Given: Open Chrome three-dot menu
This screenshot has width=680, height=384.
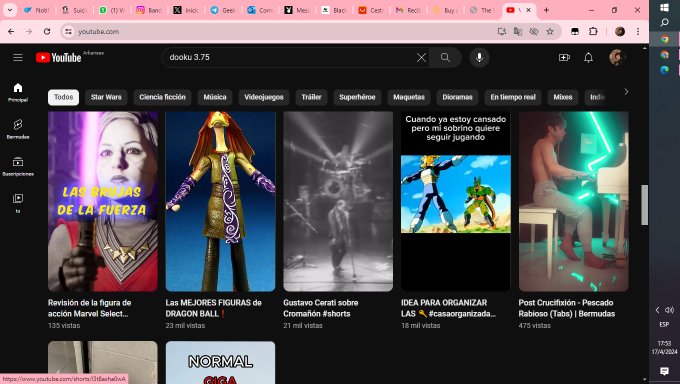Looking at the screenshot, I should 638,31.
